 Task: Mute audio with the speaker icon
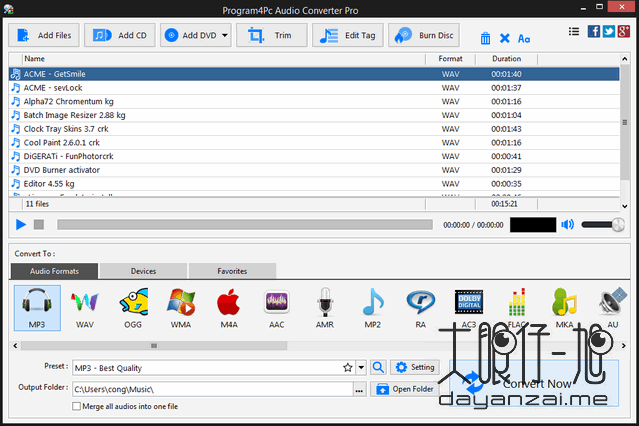[568, 225]
